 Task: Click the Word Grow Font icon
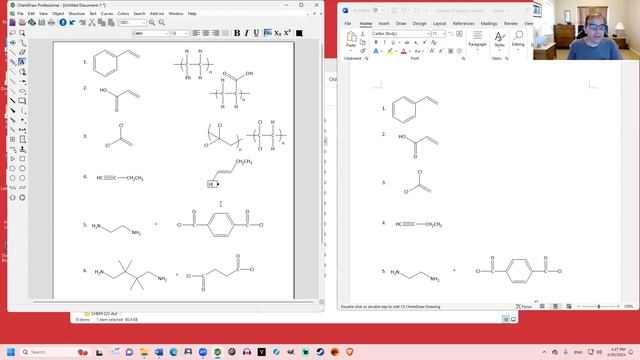click(x=432, y=51)
